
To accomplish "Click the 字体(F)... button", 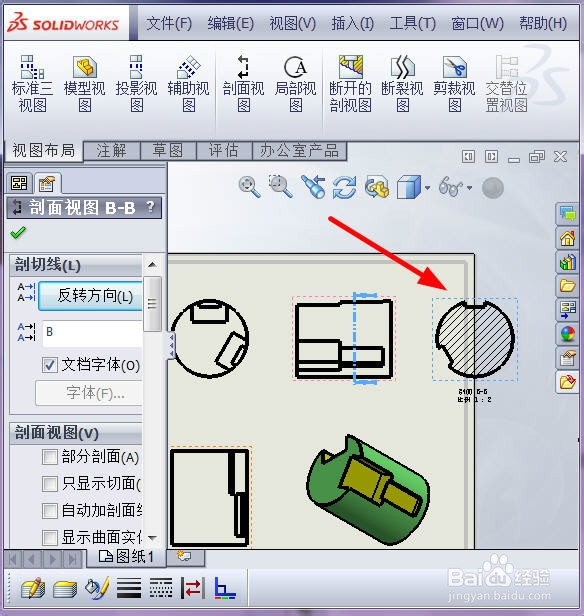I will [x=89, y=392].
